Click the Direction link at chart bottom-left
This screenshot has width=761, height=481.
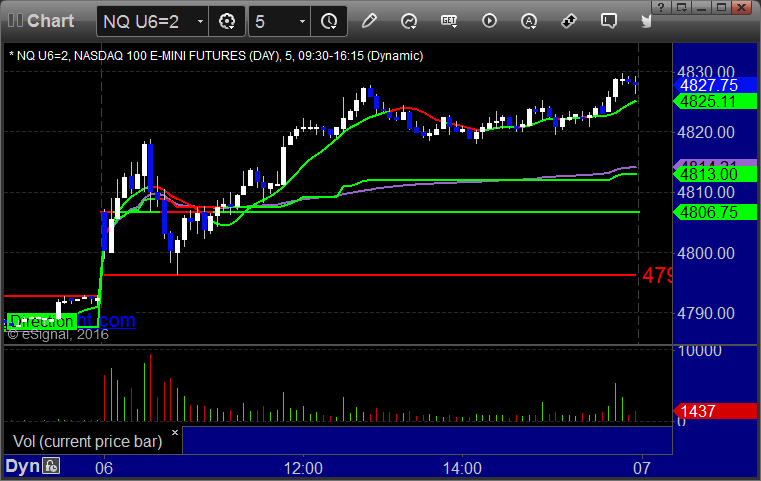pyautogui.click(x=41, y=321)
